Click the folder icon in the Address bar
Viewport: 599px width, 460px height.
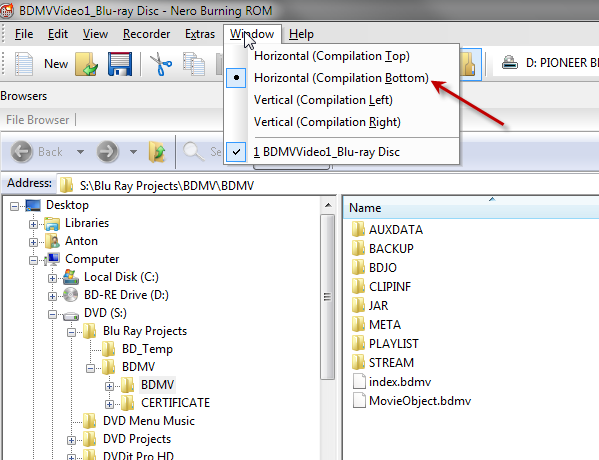[66, 185]
